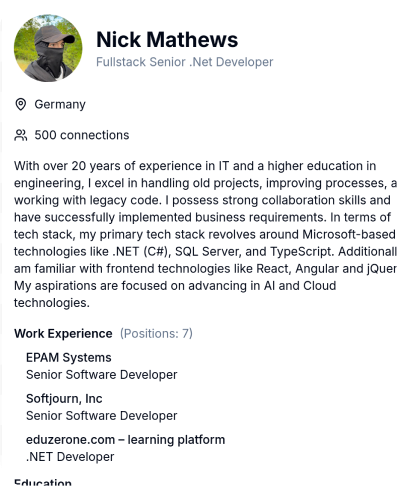
Task: Click the Positions: 7 counter label
Action: click(156, 334)
